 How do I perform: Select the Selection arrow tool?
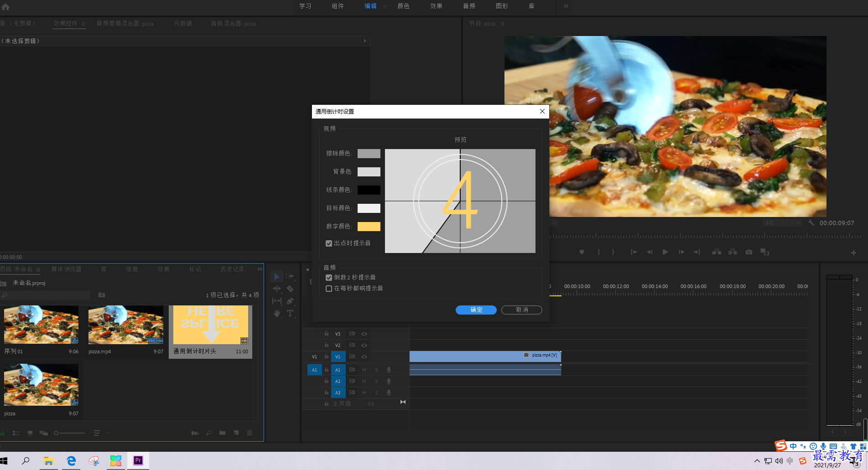click(276, 277)
